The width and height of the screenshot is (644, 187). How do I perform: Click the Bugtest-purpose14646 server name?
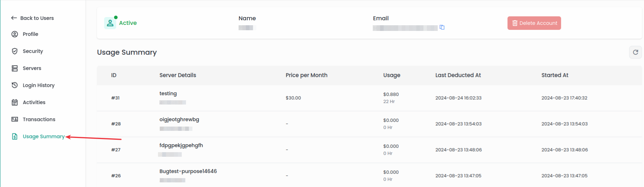coord(188,171)
